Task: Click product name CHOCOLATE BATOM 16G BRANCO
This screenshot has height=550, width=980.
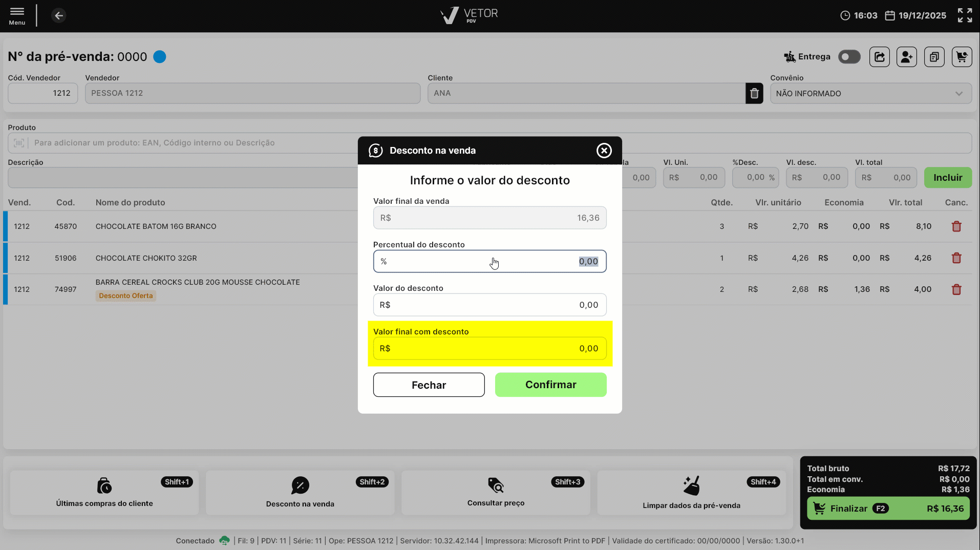Action: pyautogui.click(x=156, y=226)
